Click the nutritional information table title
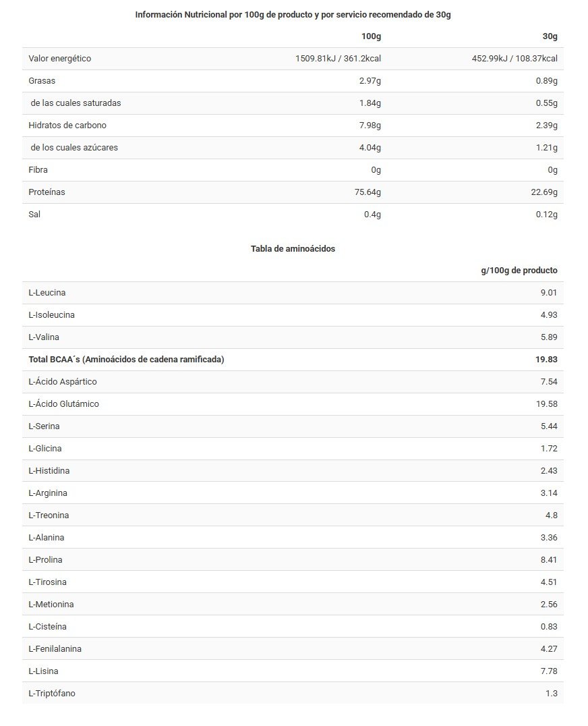Screen dimensions: 588x726 point(293,15)
